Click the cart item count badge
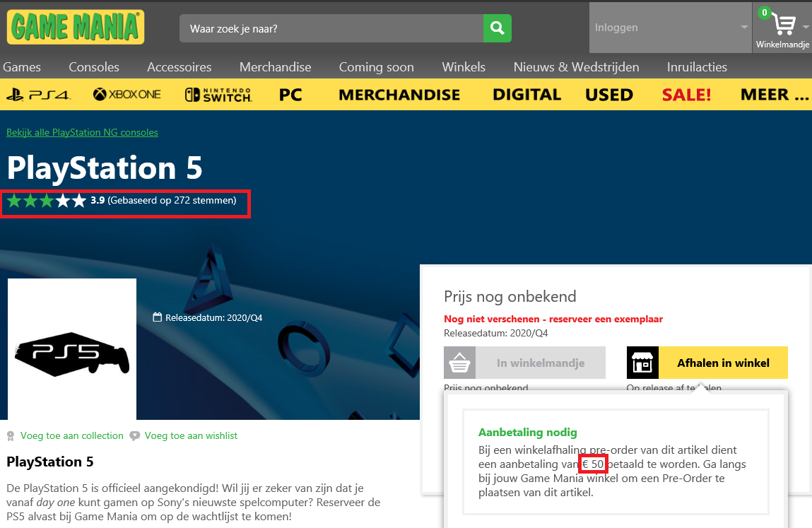 pos(765,13)
